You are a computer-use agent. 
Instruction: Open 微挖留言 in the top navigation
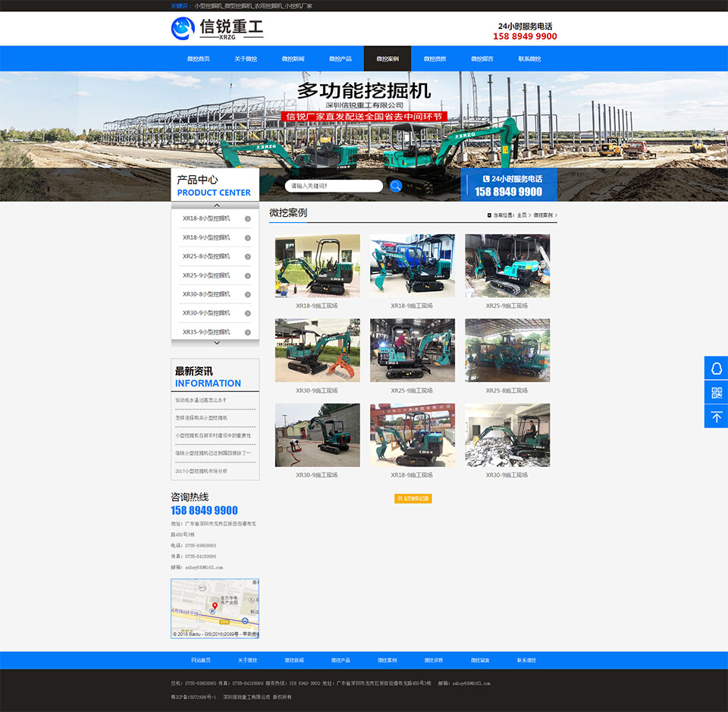pos(482,59)
